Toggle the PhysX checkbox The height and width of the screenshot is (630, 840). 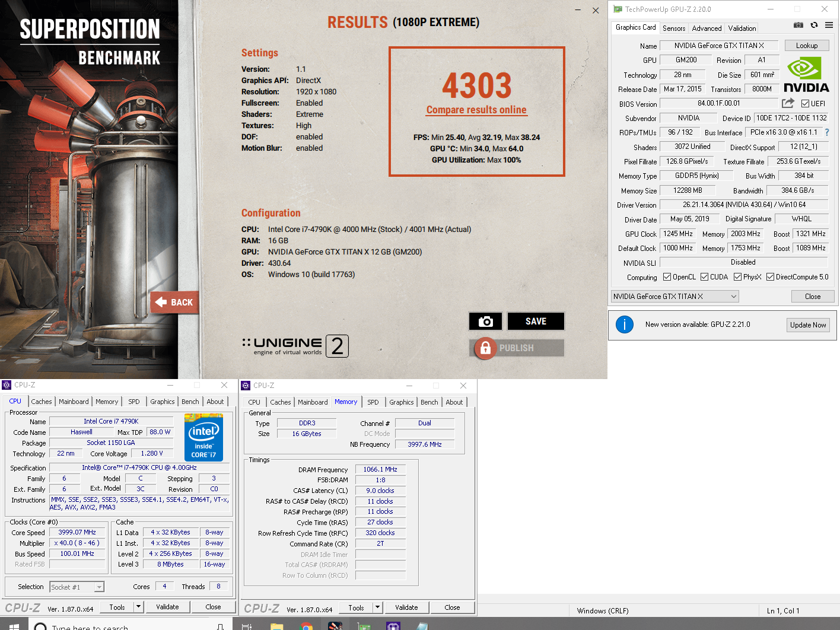(737, 277)
